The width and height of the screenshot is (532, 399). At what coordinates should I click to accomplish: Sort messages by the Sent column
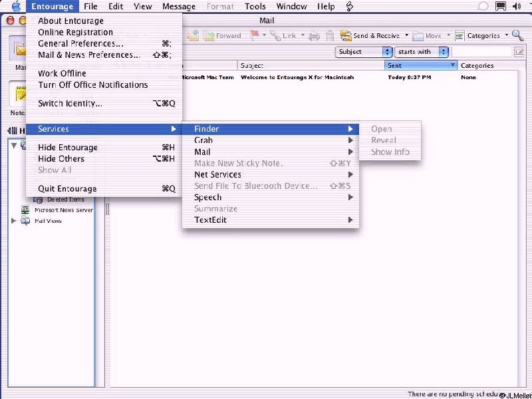tap(421, 65)
